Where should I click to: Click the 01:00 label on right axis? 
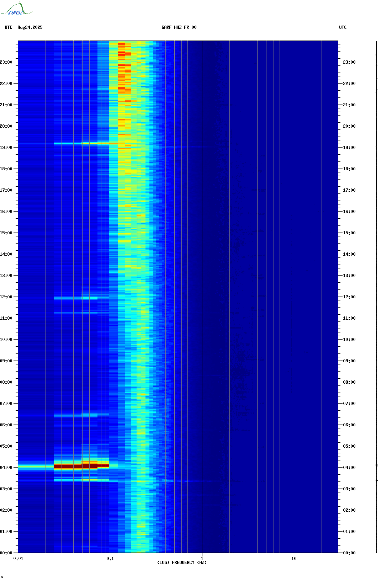click(349, 532)
